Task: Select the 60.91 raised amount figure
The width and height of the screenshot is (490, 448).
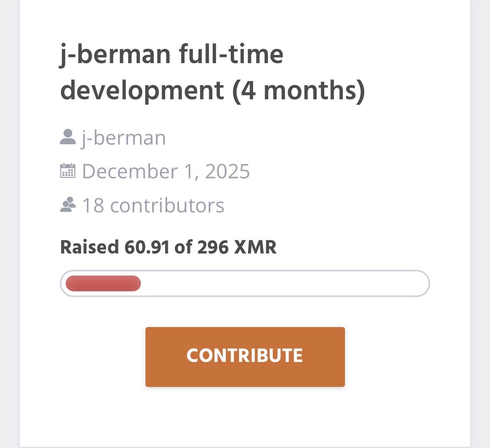Action: pyautogui.click(x=147, y=247)
